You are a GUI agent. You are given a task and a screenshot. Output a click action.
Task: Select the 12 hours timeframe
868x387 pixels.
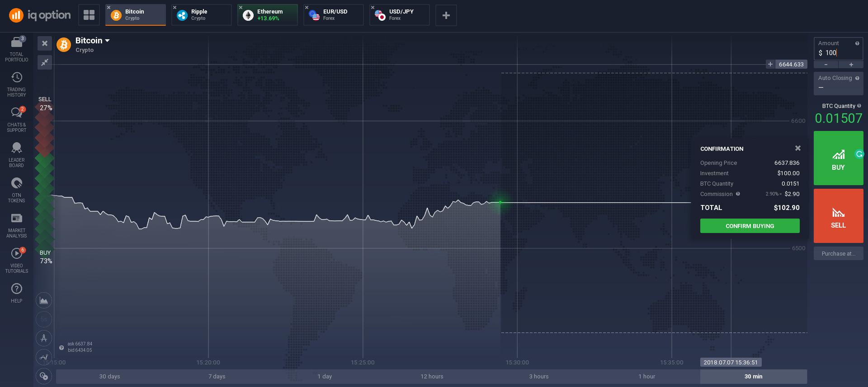(x=432, y=376)
